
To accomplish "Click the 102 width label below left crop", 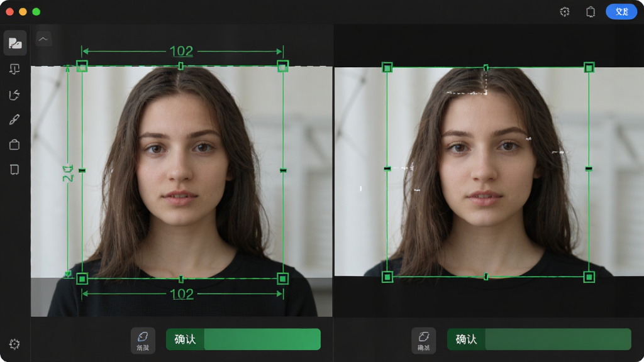I will pos(182,294).
